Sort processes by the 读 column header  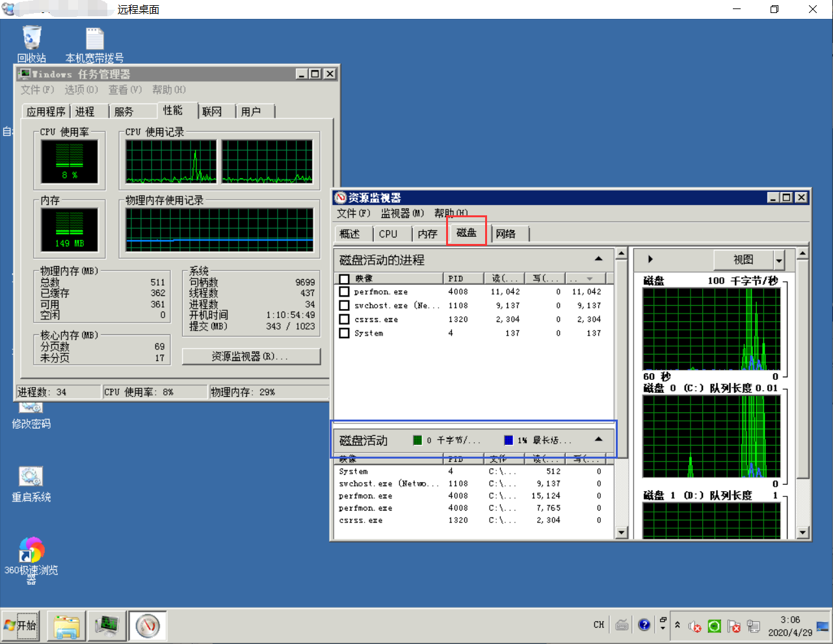click(505, 278)
